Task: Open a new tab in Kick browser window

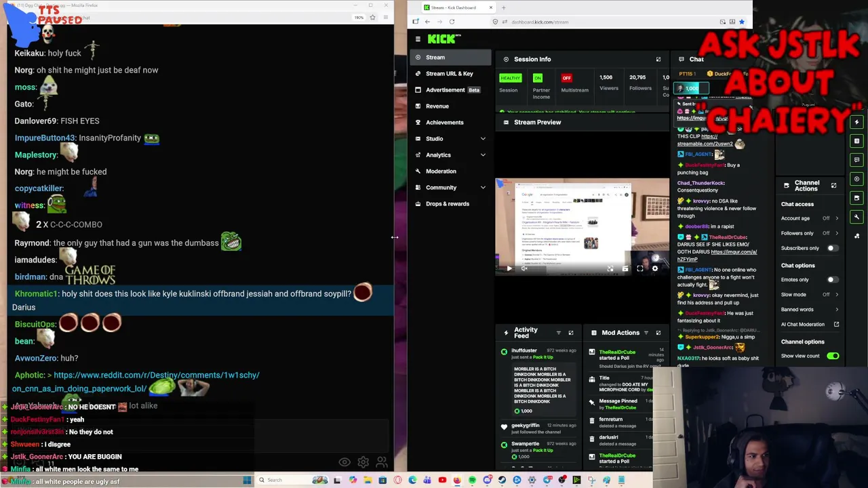Action: [503, 7]
